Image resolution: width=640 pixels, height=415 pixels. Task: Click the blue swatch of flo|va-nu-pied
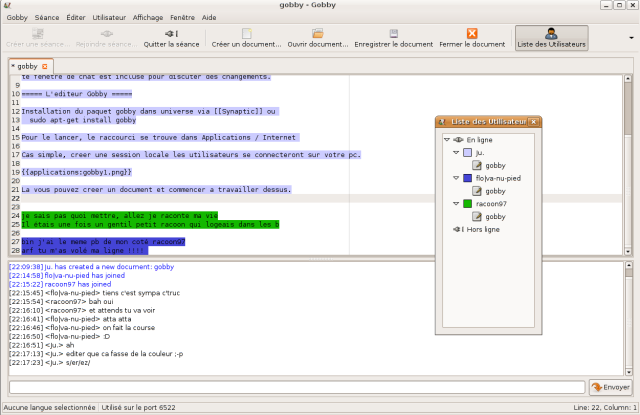pyautogui.click(x=468, y=178)
